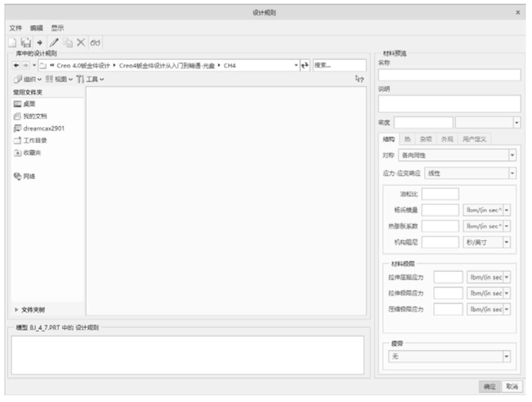Viewport: 532px width, 402px height.
Task: Click the 拉伸极限应力 value field
Action: [x=448, y=293]
